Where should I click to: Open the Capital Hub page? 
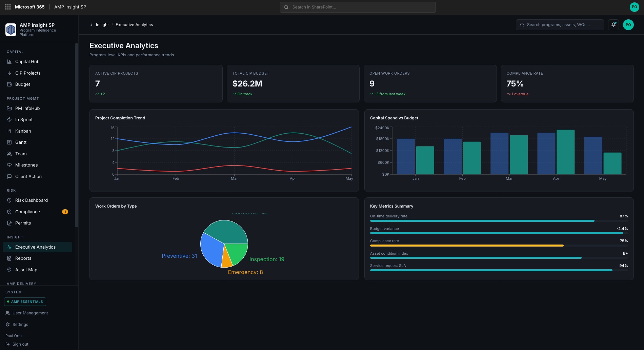(x=37, y=62)
